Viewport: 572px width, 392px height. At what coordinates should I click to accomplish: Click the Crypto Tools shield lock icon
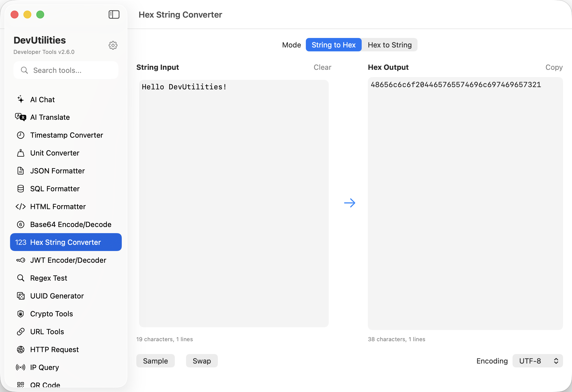tap(21, 314)
